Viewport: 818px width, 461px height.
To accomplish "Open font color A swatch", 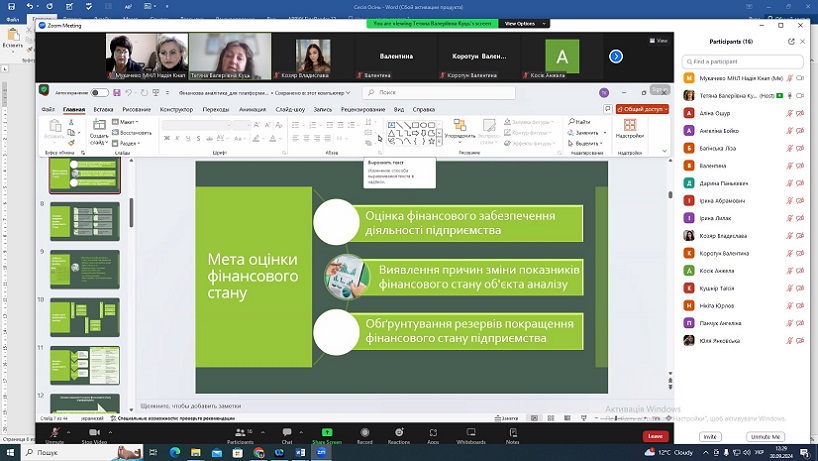I will click(x=273, y=138).
